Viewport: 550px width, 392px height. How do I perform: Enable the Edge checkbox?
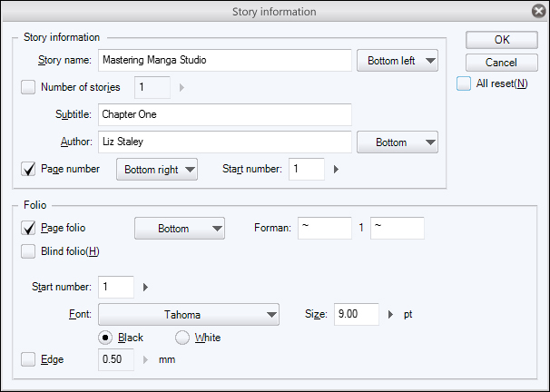28,359
